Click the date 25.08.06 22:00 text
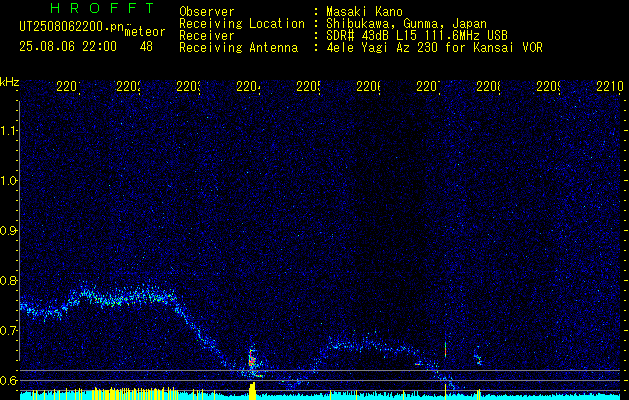629x400 pixels. point(68,47)
